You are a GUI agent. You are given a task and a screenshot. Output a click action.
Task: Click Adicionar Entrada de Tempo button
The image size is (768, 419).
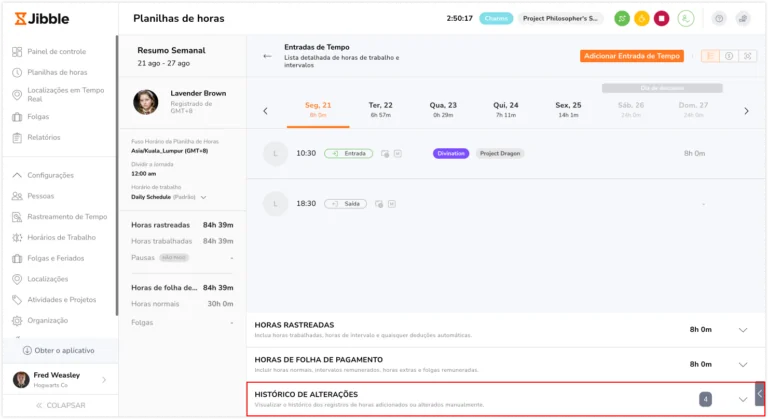click(631, 56)
